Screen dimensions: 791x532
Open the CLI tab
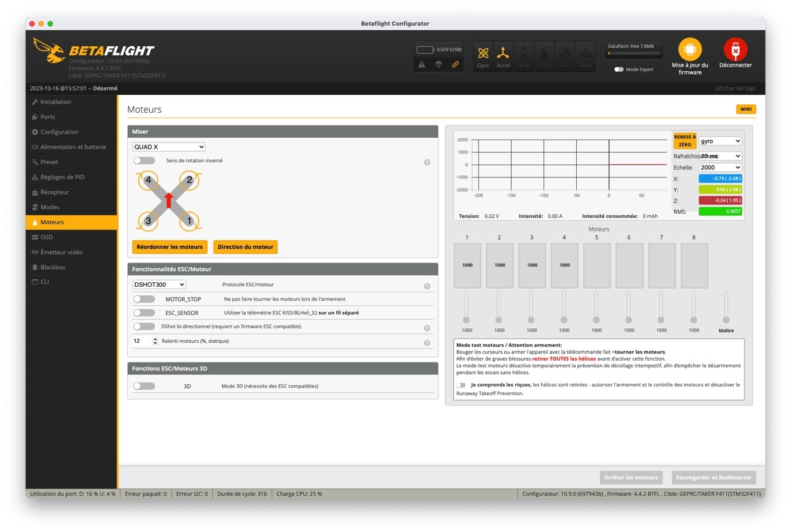[x=71, y=281]
